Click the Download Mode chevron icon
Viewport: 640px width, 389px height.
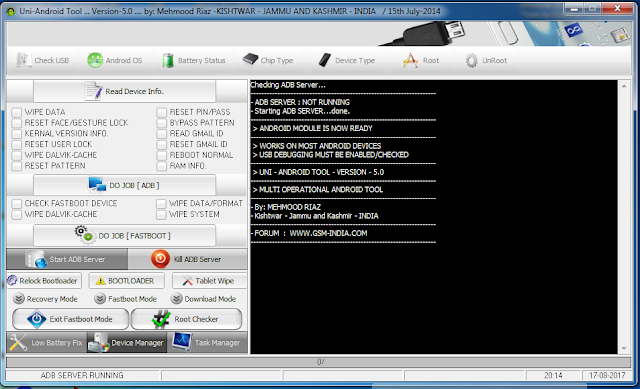[x=176, y=298]
